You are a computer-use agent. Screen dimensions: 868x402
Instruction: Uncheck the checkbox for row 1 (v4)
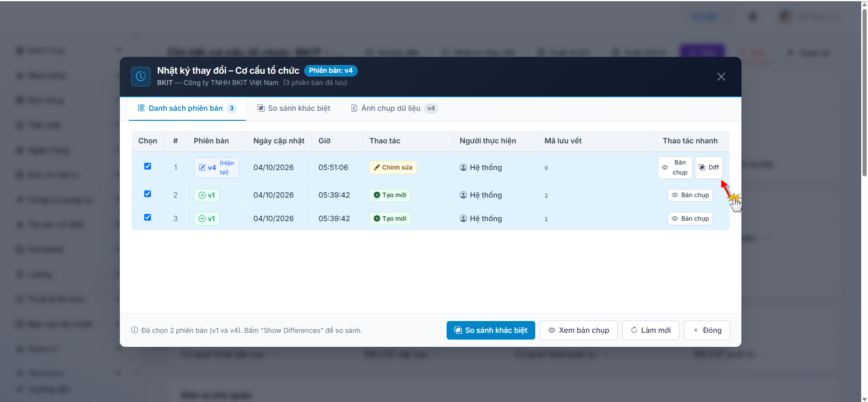147,166
